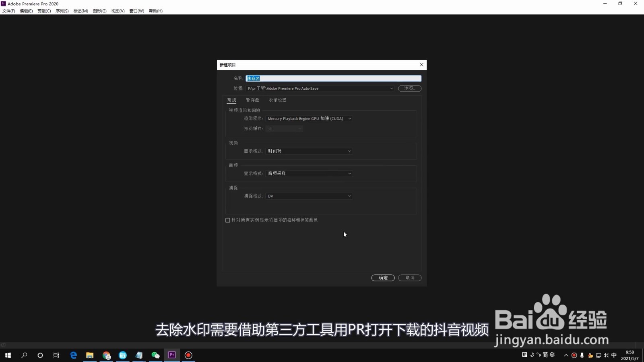Switch to the 收录设置 tab
This screenshot has height=362, width=644.
click(x=277, y=100)
